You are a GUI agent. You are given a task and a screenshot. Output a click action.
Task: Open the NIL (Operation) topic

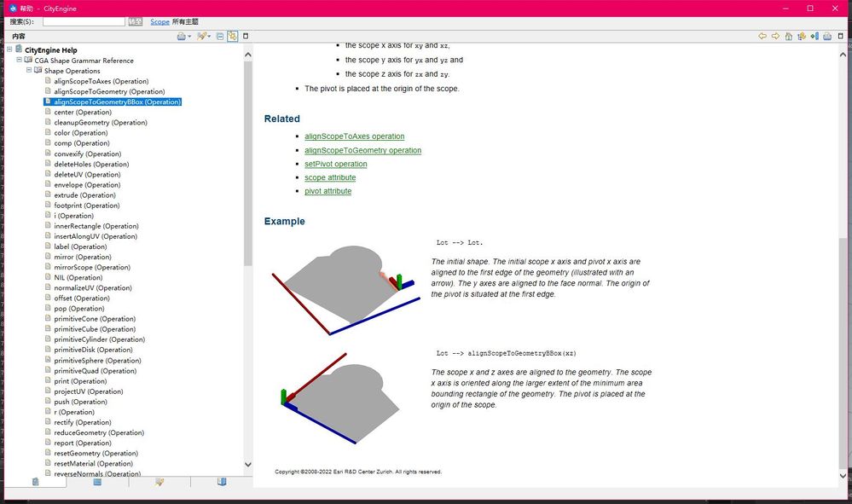78,278
